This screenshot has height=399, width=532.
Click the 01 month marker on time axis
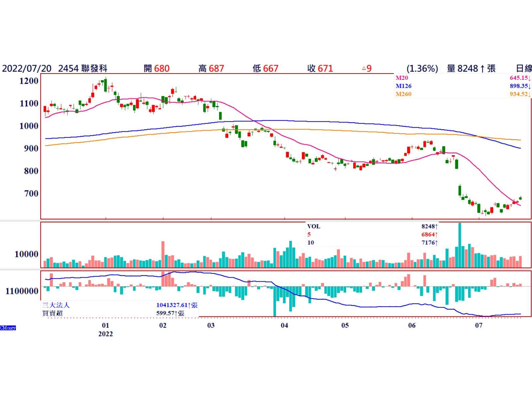click(105, 325)
